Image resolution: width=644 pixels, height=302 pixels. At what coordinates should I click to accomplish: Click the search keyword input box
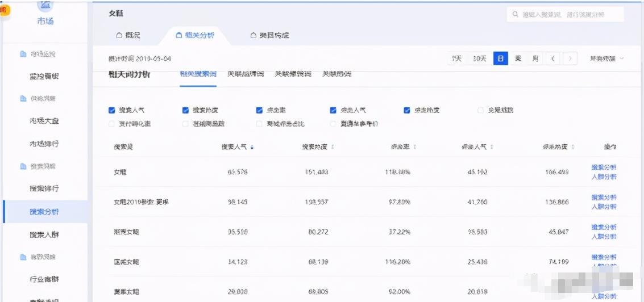pos(565,14)
